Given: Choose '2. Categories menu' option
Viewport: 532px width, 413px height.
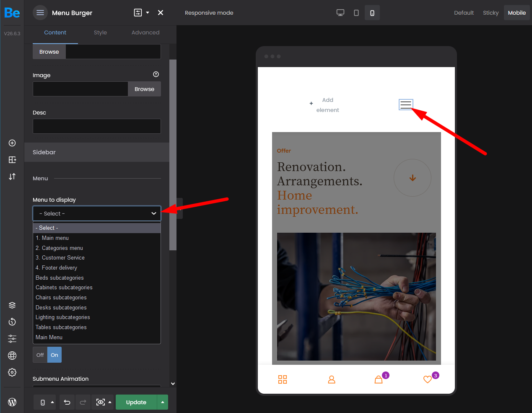Looking at the screenshot, I should [97, 248].
